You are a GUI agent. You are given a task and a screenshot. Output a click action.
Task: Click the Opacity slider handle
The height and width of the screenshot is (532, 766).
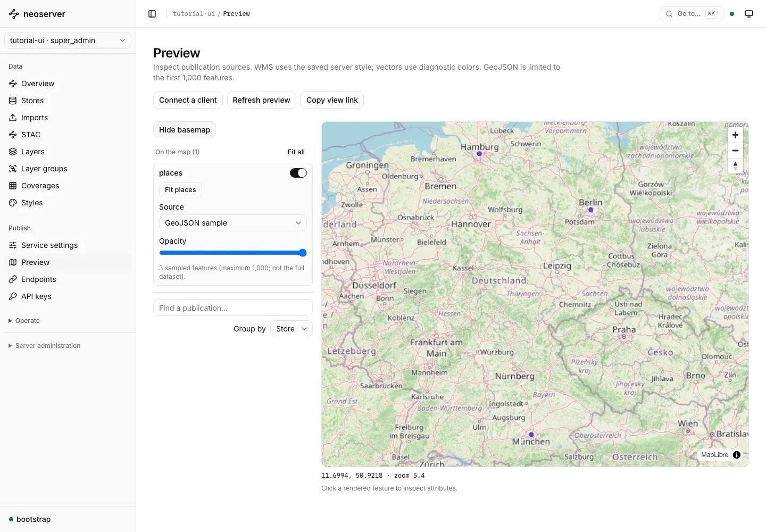[303, 253]
